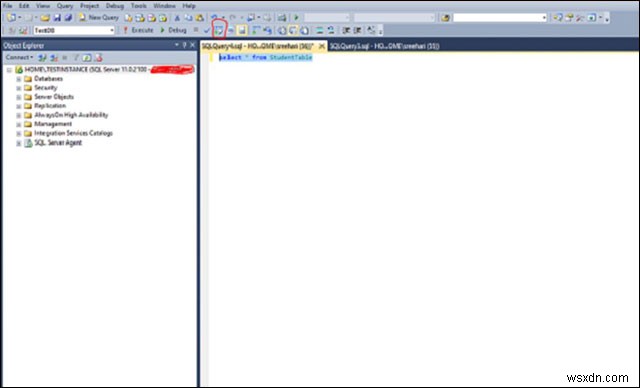
Task: Click the Object Explorer Filter icon
Action: [x=76, y=58]
